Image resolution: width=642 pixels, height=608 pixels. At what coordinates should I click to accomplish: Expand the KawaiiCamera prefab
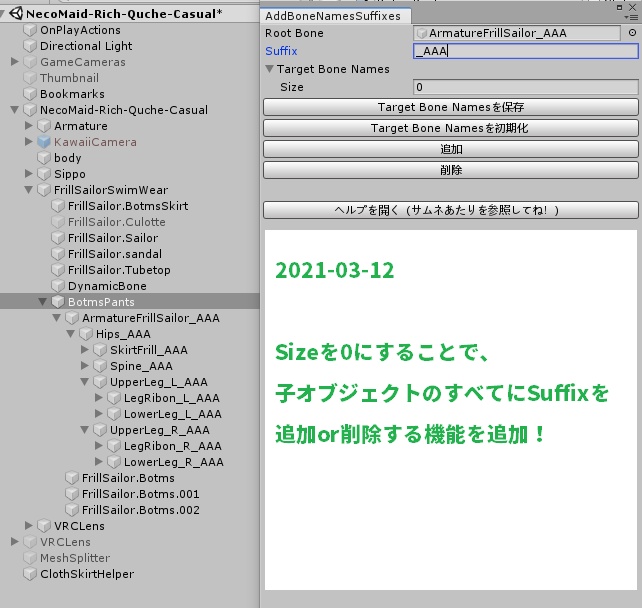pyautogui.click(x=29, y=142)
